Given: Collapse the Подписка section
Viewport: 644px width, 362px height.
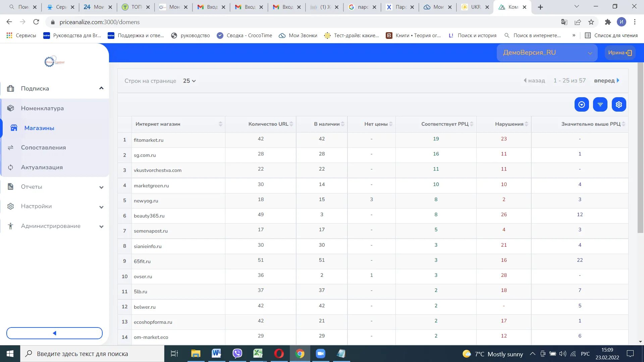Looking at the screenshot, I should pos(101,88).
